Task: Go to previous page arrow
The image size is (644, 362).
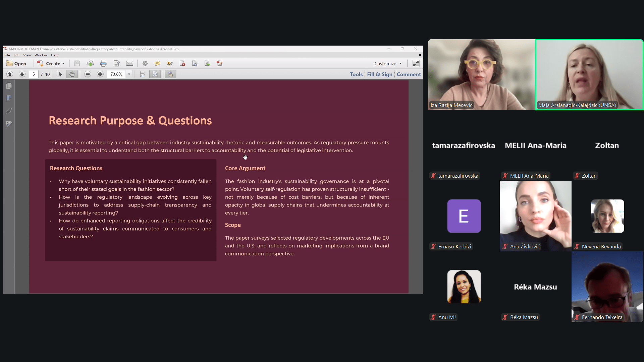Action: point(10,74)
